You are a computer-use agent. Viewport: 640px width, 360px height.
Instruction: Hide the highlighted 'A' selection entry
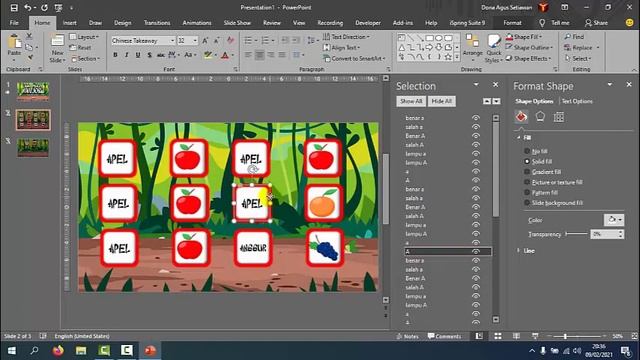click(x=476, y=251)
